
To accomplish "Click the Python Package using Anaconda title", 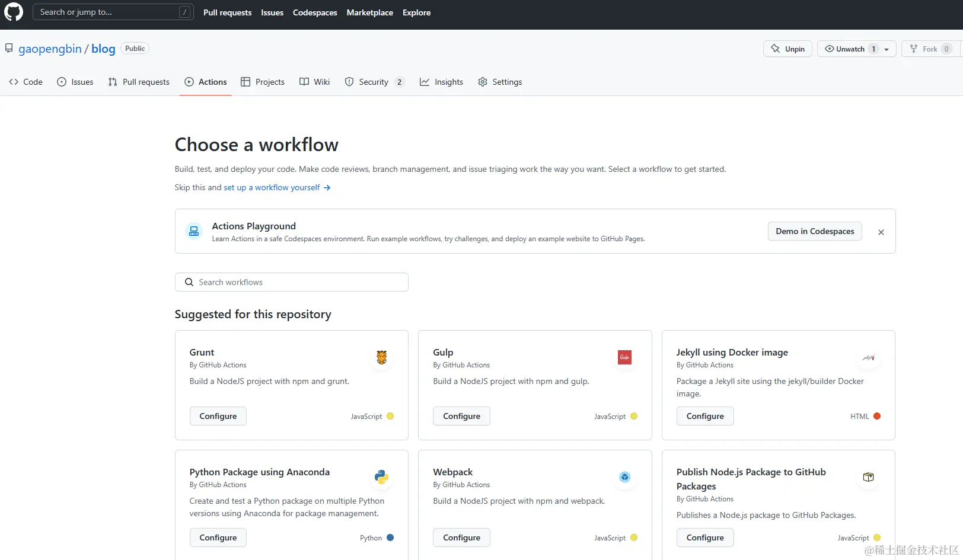I will (x=260, y=472).
